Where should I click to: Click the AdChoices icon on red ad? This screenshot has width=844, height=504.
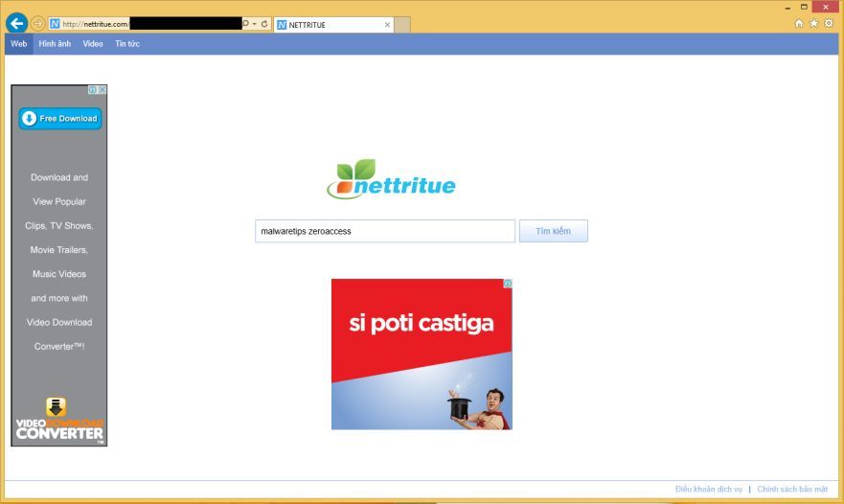coord(508,284)
